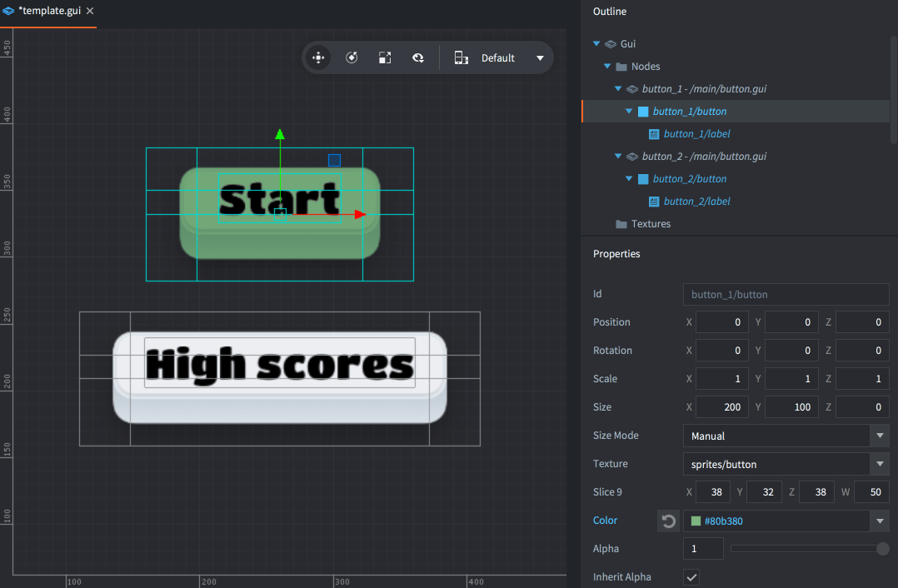The height and width of the screenshot is (588, 898).
Task: Click the Size X input field
Action: click(721, 407)
